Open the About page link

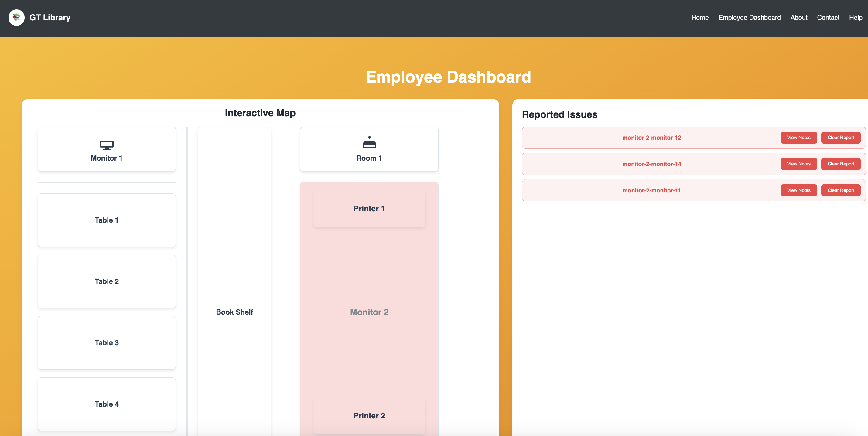pos(798,18)
